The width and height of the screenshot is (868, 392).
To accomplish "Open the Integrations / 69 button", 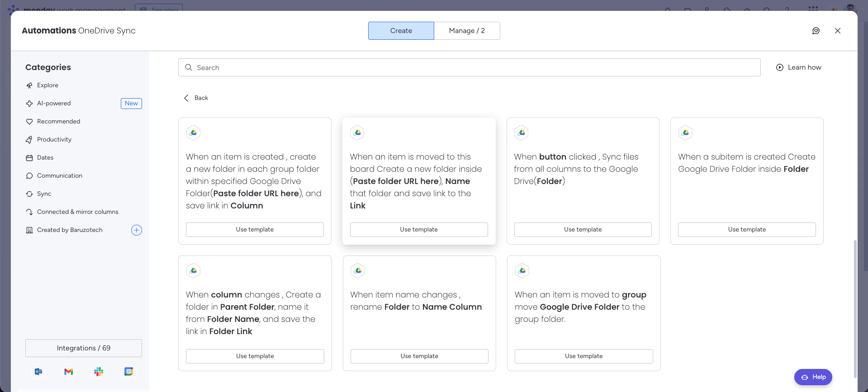I will tap(84, 348).
